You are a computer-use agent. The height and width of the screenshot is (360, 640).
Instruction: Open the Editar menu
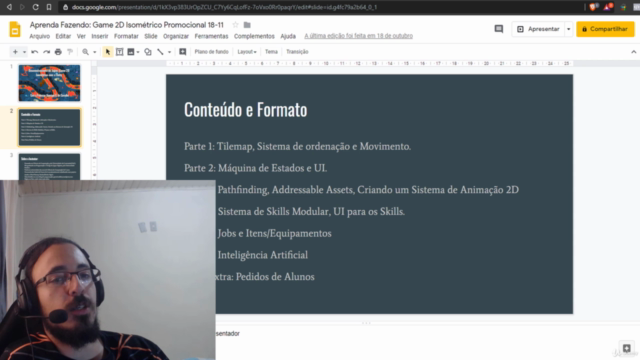click(63, 36)
